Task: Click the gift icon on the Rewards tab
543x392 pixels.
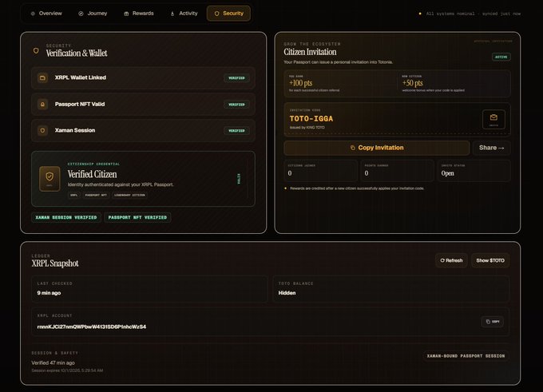Action: click(x=126, y=14)
